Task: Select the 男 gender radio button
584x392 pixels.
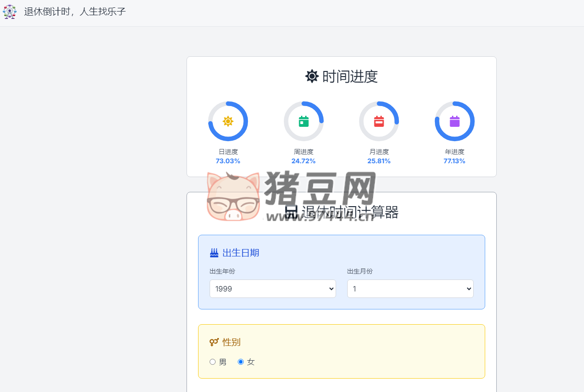Action: pos(212,362)
